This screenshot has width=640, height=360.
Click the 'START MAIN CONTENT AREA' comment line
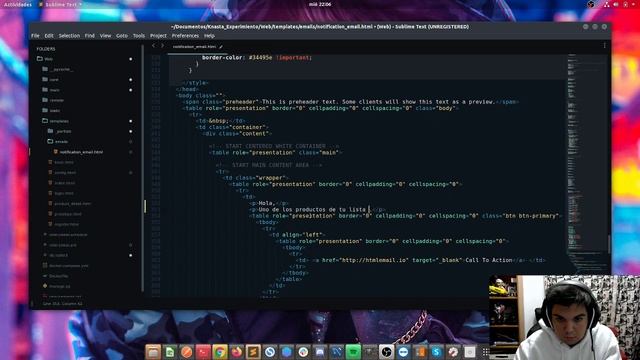point(269,165)
